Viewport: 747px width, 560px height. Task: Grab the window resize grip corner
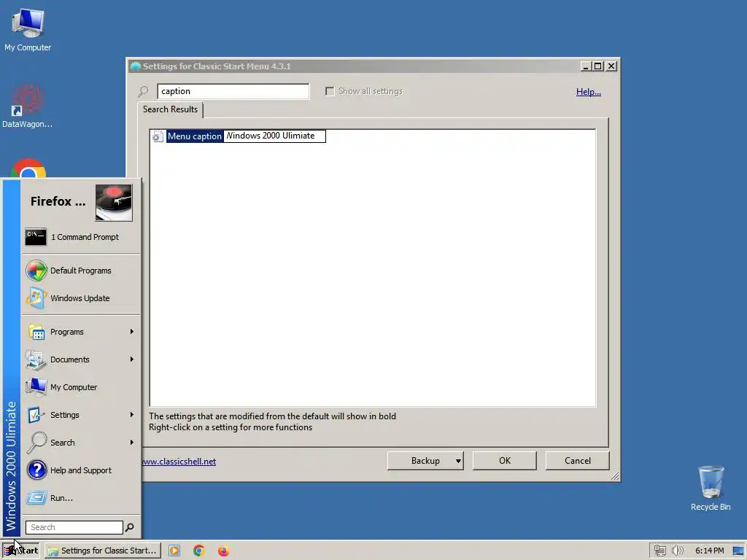tap(614, 475)
